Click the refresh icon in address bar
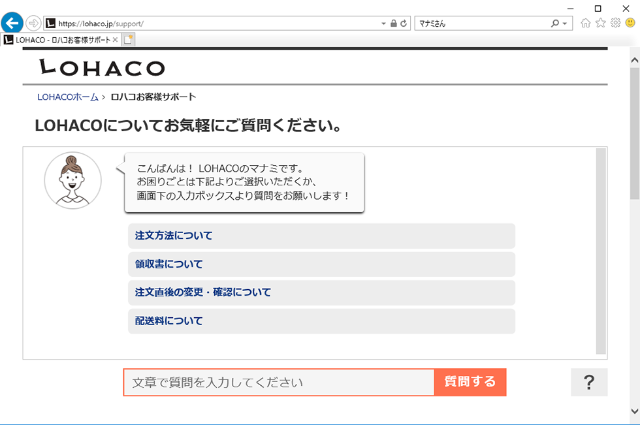The height and width of the screenshot is (425, 640). point(404,22)
